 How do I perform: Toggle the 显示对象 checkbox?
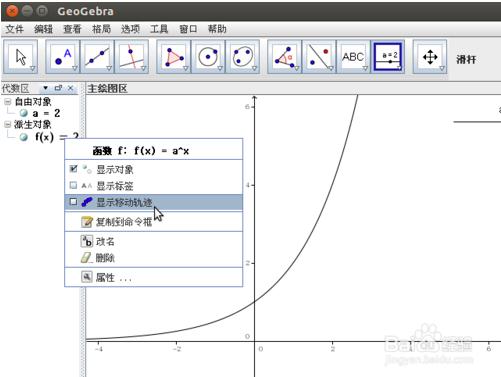73,169
